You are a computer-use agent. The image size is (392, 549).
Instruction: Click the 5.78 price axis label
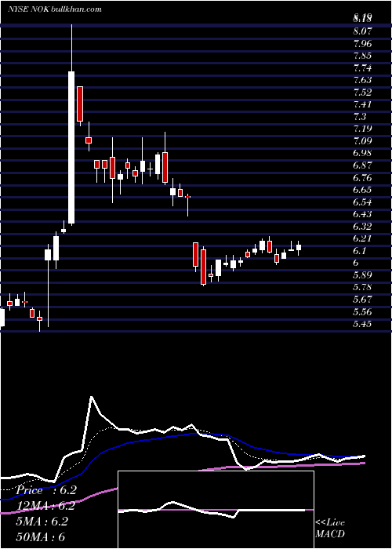point(362,287)
